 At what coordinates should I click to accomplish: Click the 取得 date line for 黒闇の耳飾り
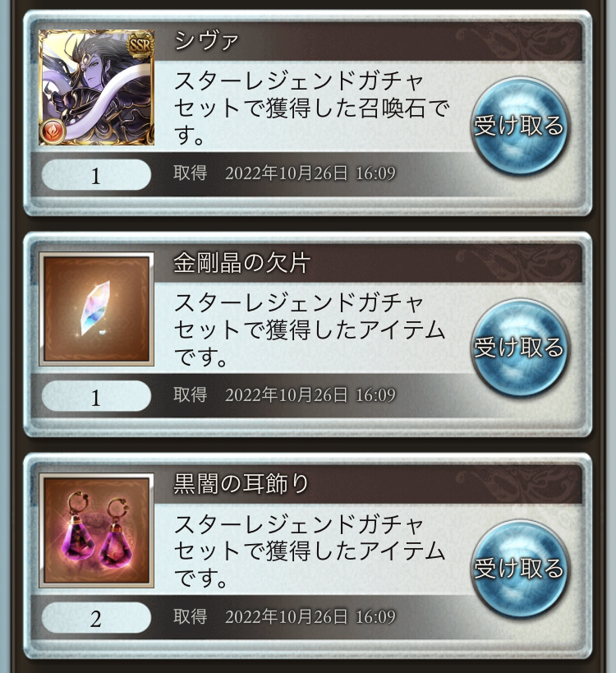click(x=284, y=616)
